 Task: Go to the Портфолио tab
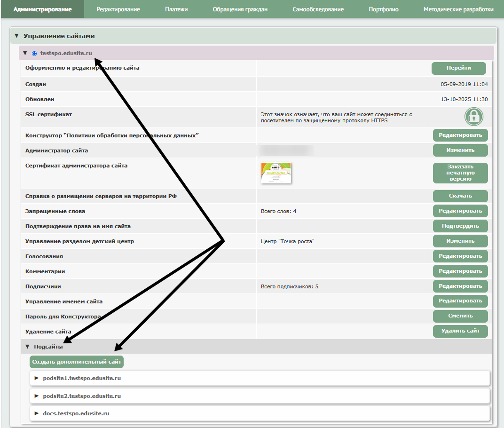click(384, 9)
